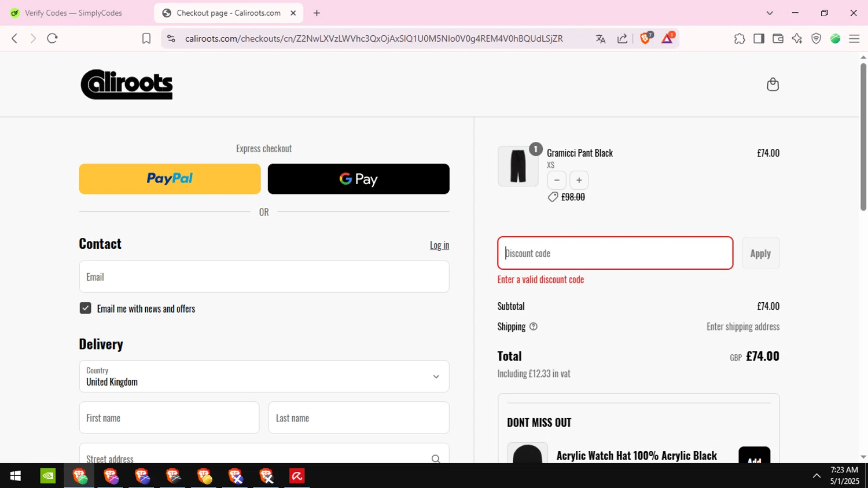Click the share page icon

point(623,39)
